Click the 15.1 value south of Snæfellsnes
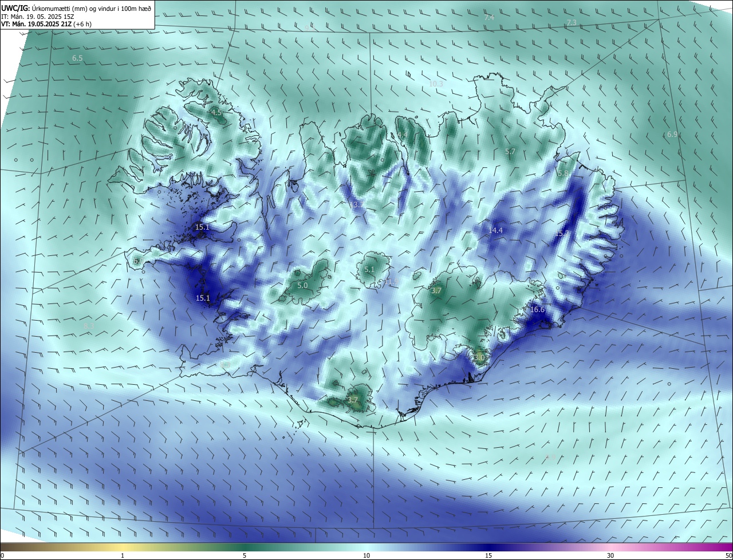The image size is (733, 560). [x=203, y=298]
